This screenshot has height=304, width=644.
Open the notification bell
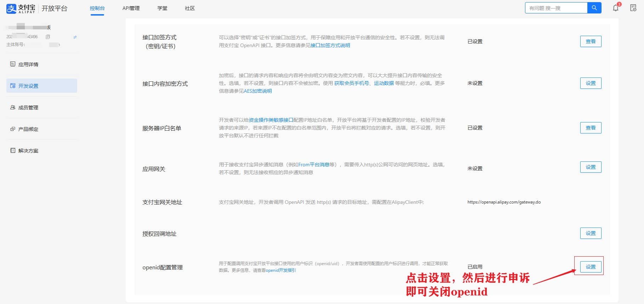[616, 8]
